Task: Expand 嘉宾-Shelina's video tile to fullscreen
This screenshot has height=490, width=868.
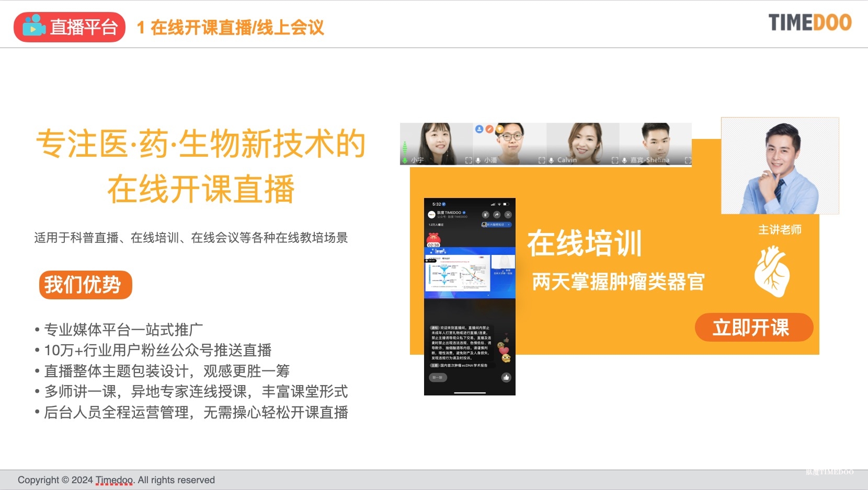Action: [688, 160]
